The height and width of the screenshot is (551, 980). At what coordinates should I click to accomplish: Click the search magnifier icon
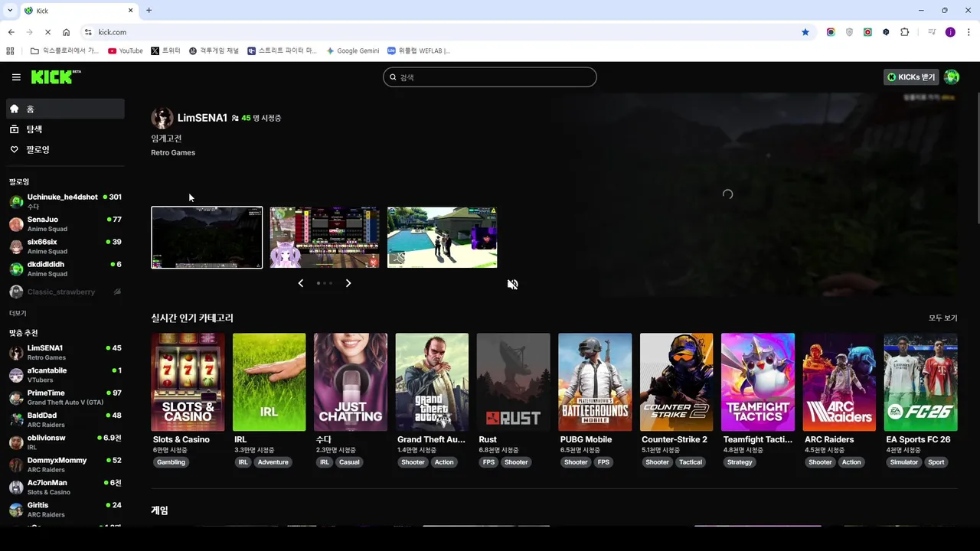394,77
